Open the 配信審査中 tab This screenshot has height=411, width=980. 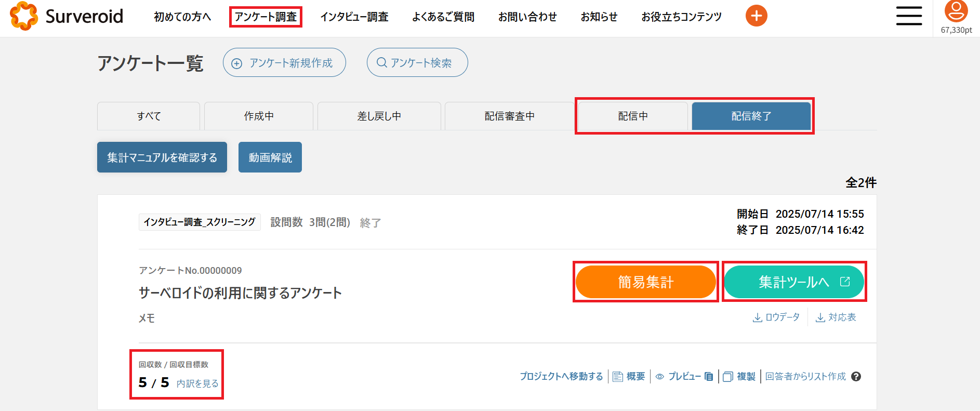point(509,116)
